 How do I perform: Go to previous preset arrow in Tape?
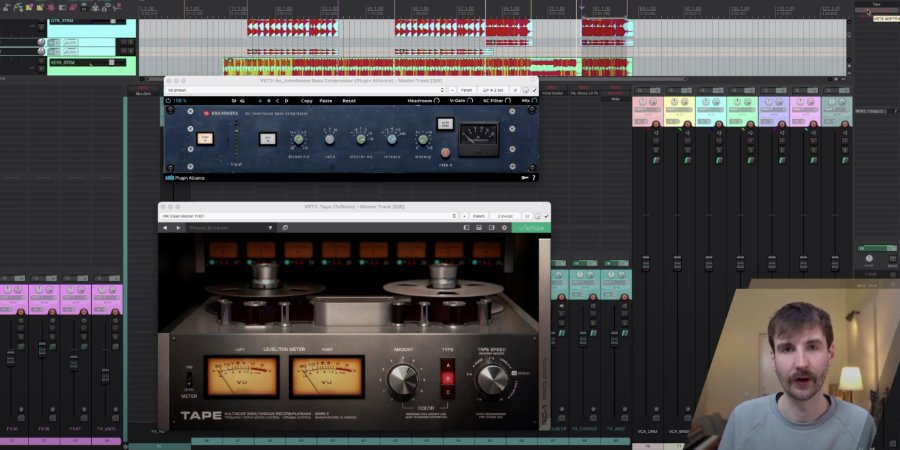tap(166, 227)
